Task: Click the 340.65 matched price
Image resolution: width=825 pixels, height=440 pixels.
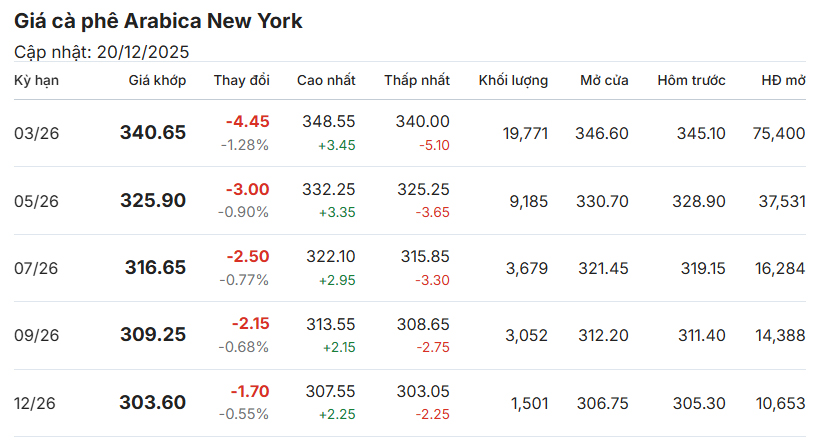Action: tap(153, 132)
